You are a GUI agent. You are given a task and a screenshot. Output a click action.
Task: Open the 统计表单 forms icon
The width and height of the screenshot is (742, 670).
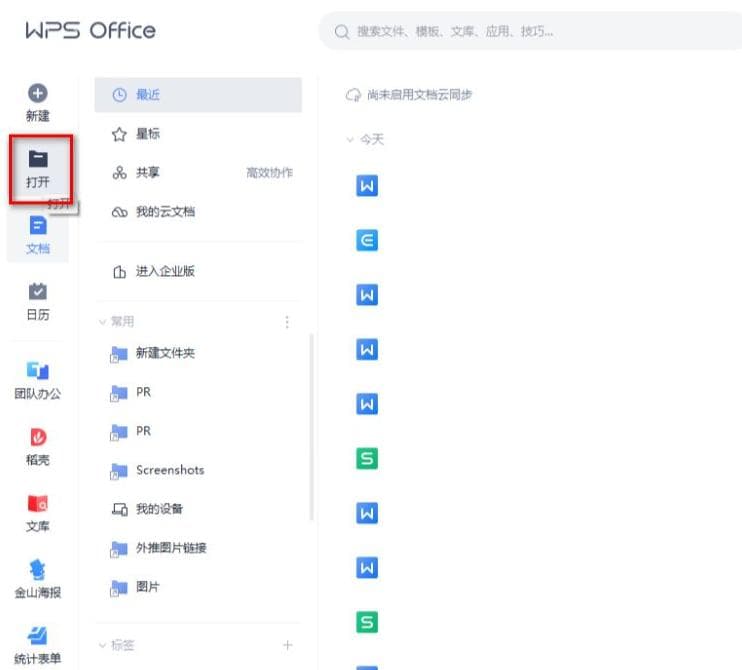38,635
